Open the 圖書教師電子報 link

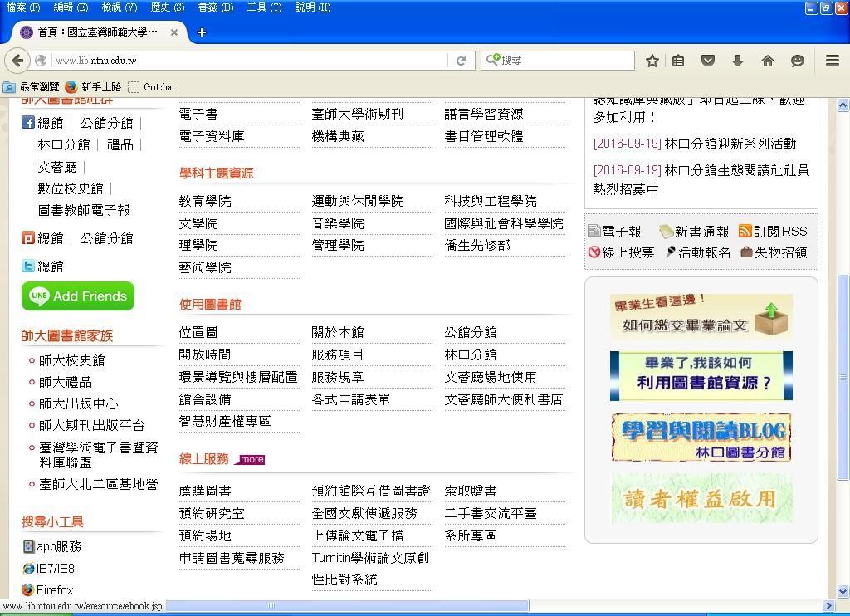coord(84,210)
